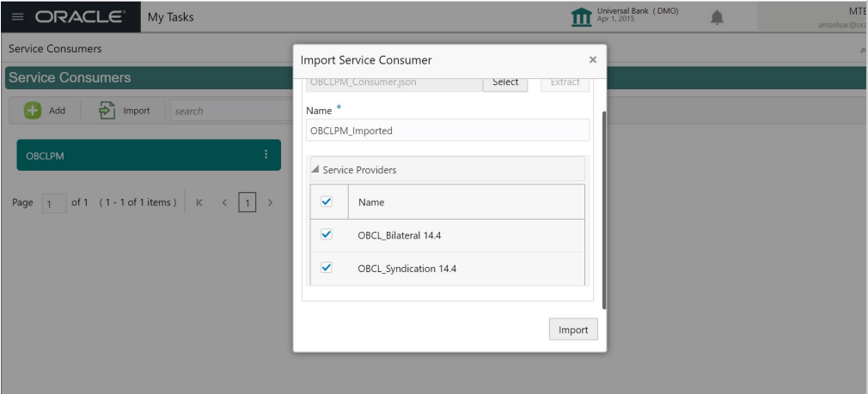Click the Select file button
The image size is (868, 394).
point(505,82)
